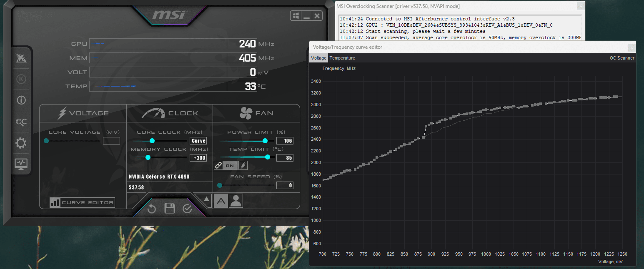The height and width of the screenshot is (269, 644).
Task: Click the Fan Speed '0' field
Action: point(285,186)
